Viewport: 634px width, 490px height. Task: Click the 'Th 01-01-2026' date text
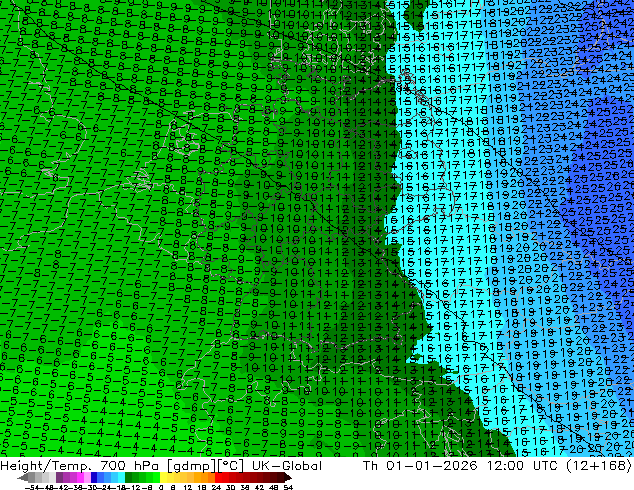tap(420, 466)
